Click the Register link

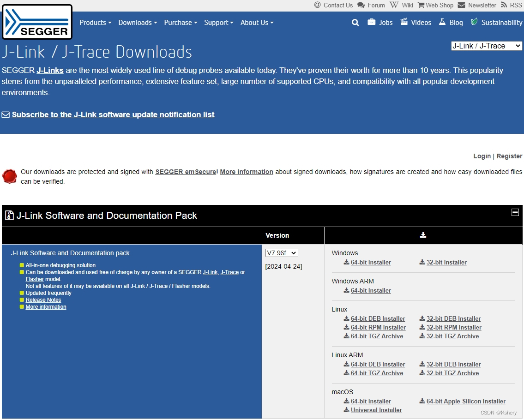509,156
